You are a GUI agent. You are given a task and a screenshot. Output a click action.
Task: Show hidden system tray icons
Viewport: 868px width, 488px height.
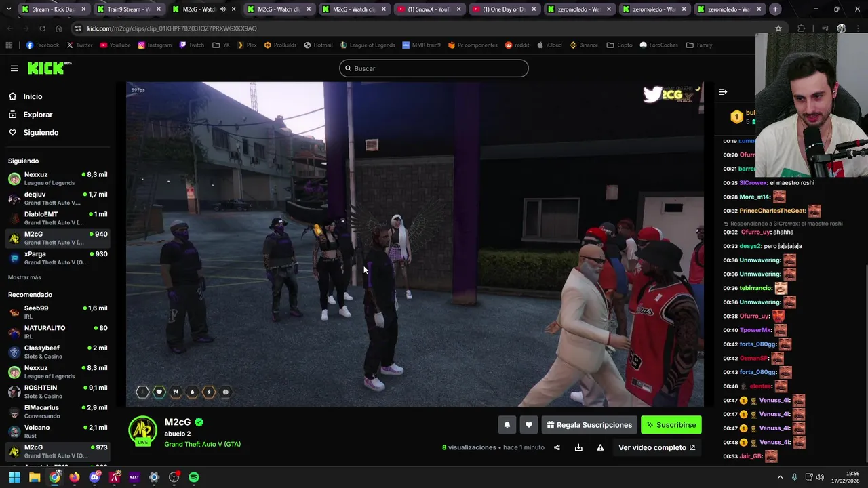780,477
